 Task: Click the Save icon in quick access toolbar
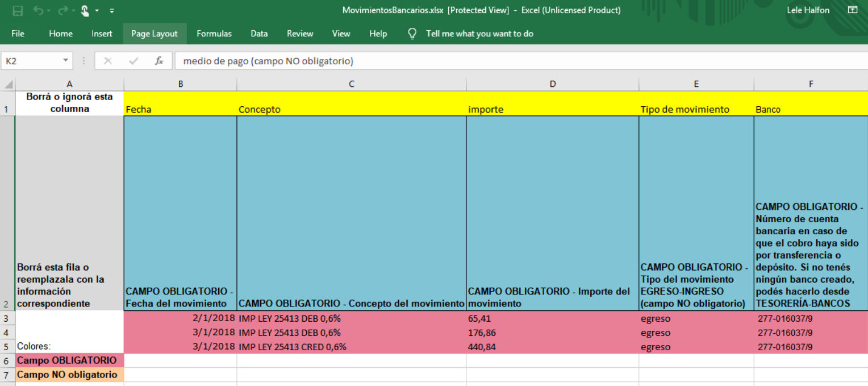coord(18,10)
